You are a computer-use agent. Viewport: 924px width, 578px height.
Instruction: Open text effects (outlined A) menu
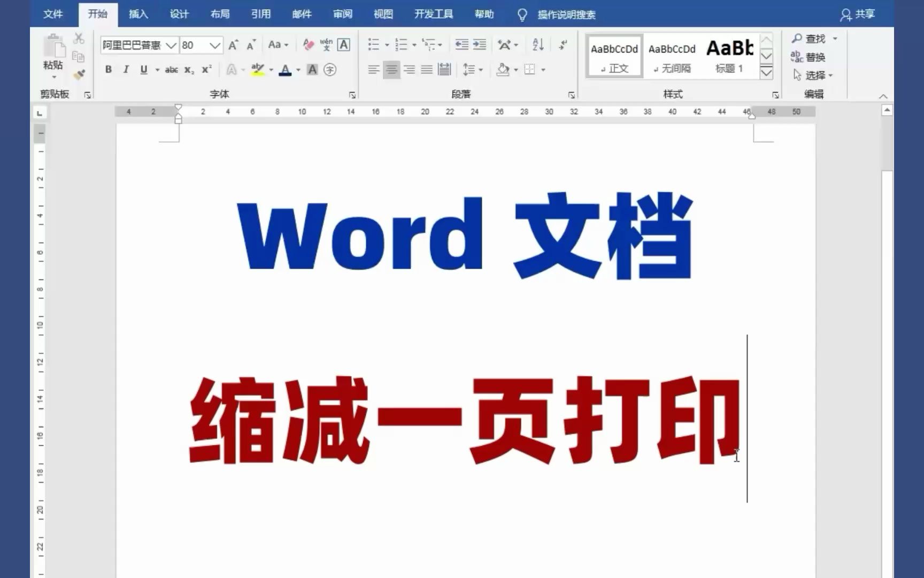click(235, 70)
